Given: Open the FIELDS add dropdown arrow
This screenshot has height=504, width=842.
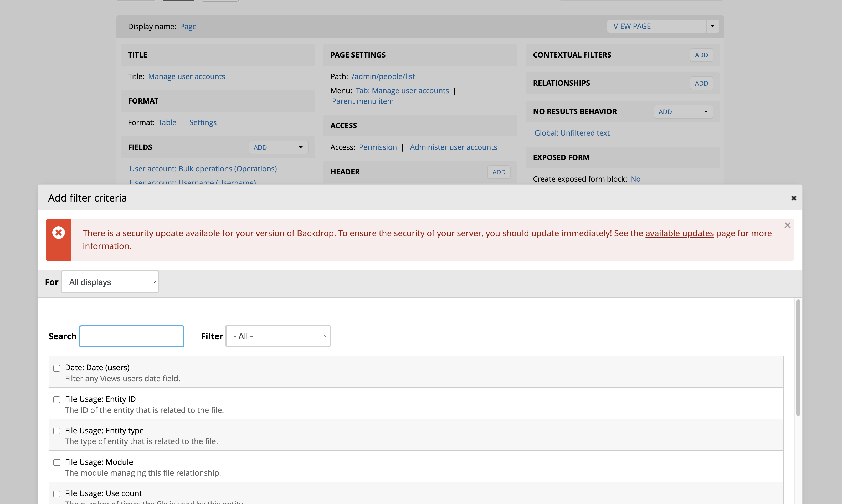Looking at the screenshot, I should 300,147.
